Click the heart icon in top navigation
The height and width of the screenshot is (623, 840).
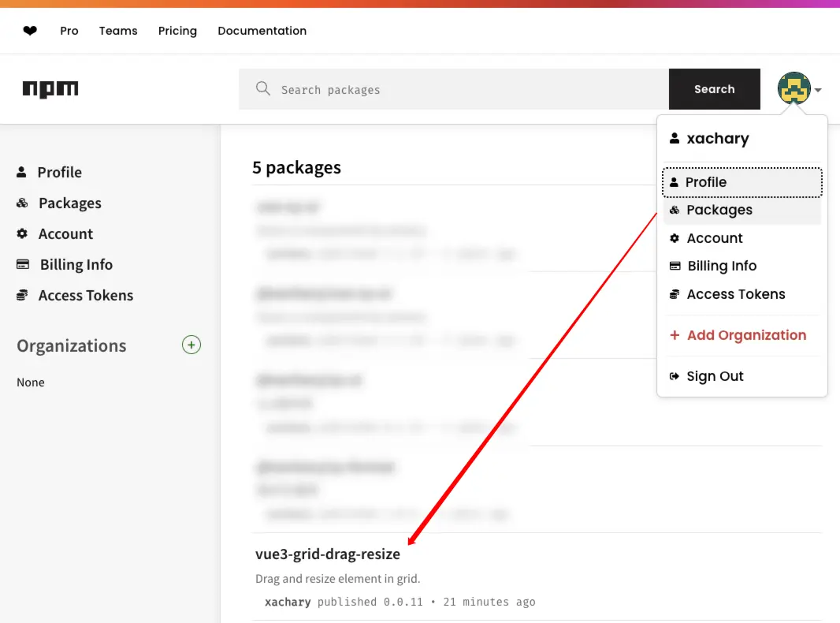30,31
